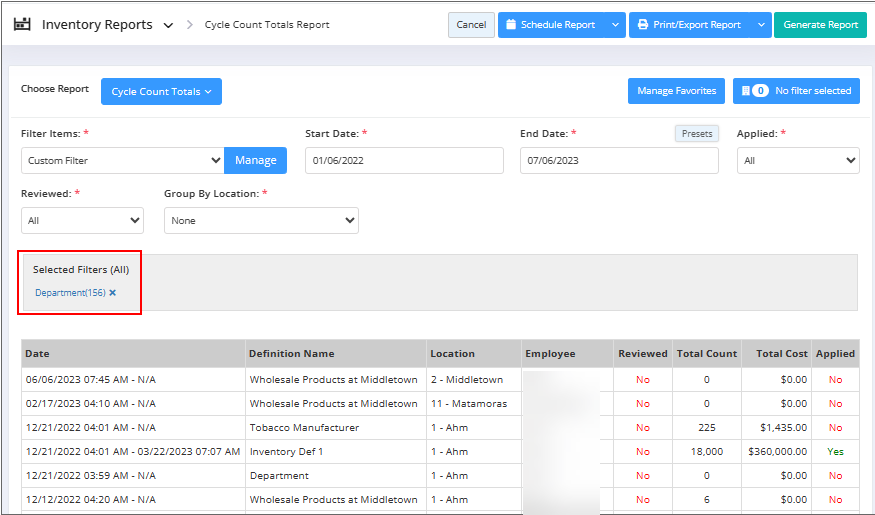
Task: Open Manage Favorites
Action: [x=676, y=91]
